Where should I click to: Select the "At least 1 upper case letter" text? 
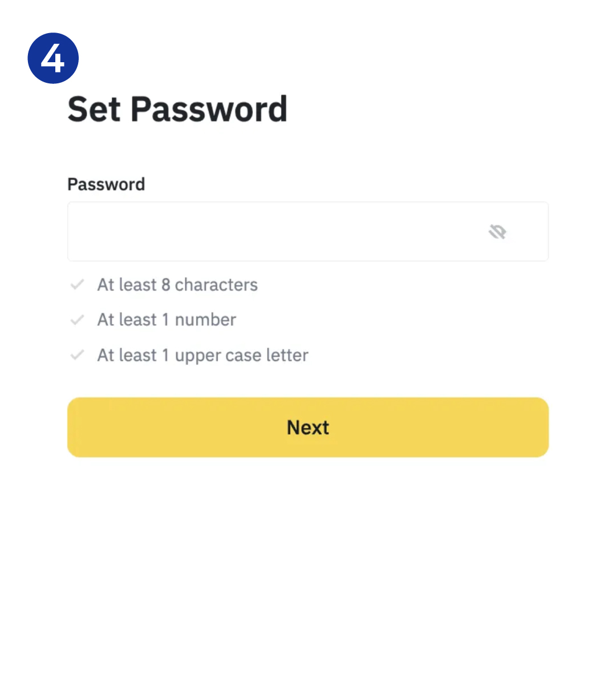202,355
